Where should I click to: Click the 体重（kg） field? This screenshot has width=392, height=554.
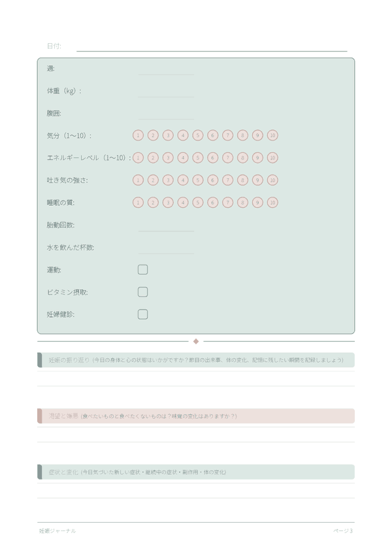pyautogui.click(x=166, y=91)
